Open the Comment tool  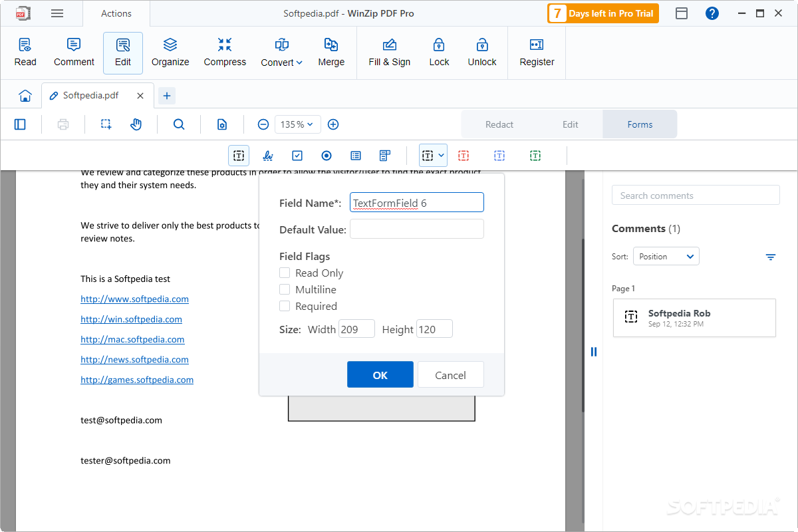coord(74,53)
